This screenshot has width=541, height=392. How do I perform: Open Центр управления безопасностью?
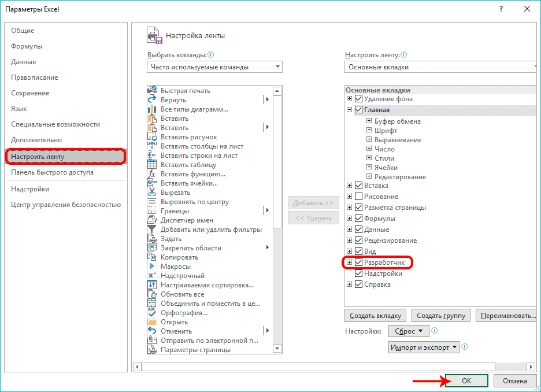click(x=66, y=205)
